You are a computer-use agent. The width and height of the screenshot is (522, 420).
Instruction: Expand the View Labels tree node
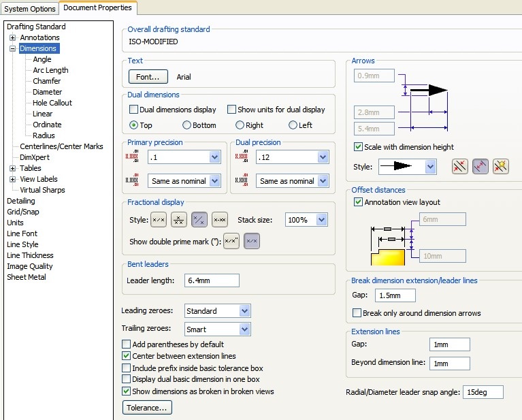point(12,180)
